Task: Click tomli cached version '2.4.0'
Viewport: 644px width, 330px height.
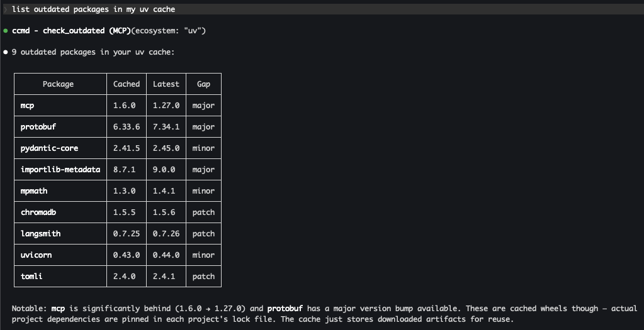Action: tap(124, 276)
